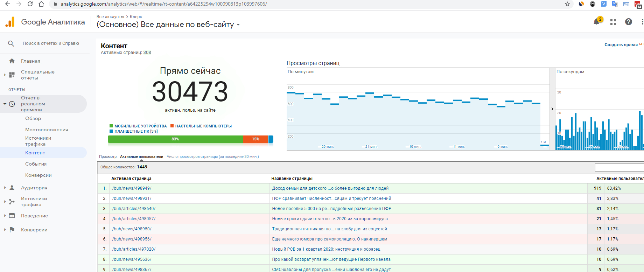644x272 pixels.
Task: Select Местоположения in realtime menu
Action: (47, 130)
